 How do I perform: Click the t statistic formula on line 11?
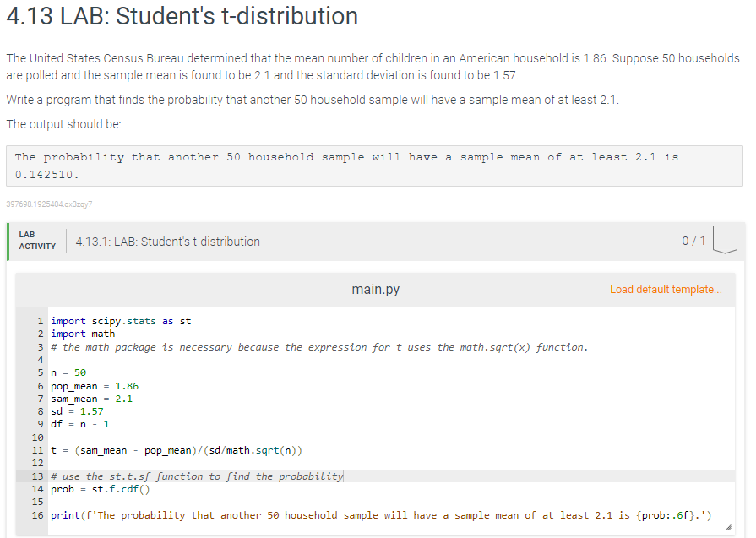176,449
